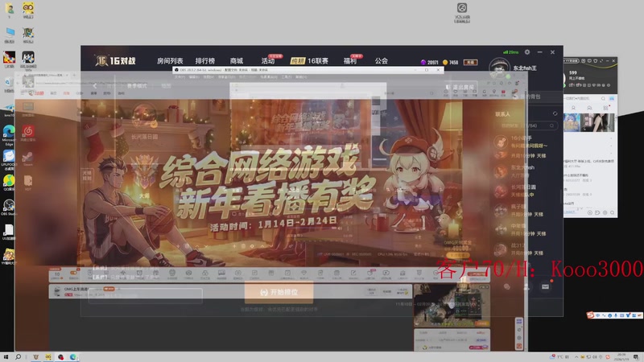Open the OBS Studio desktop icon
Viewport: 644px width, 362px height.
pyautogui.click(x=9, y=207)
